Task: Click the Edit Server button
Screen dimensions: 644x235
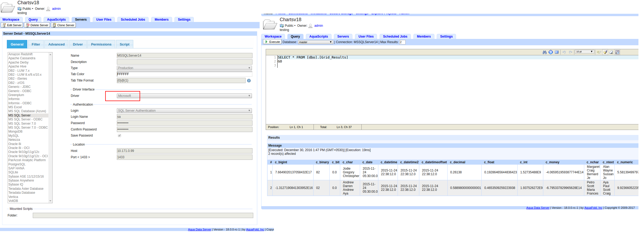Action: coord(12,25)
